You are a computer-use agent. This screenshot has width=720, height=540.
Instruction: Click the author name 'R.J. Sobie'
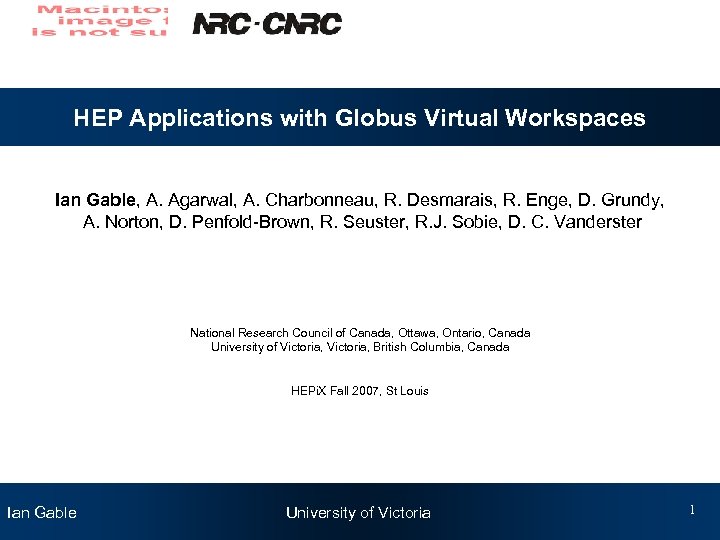point(456,222)
